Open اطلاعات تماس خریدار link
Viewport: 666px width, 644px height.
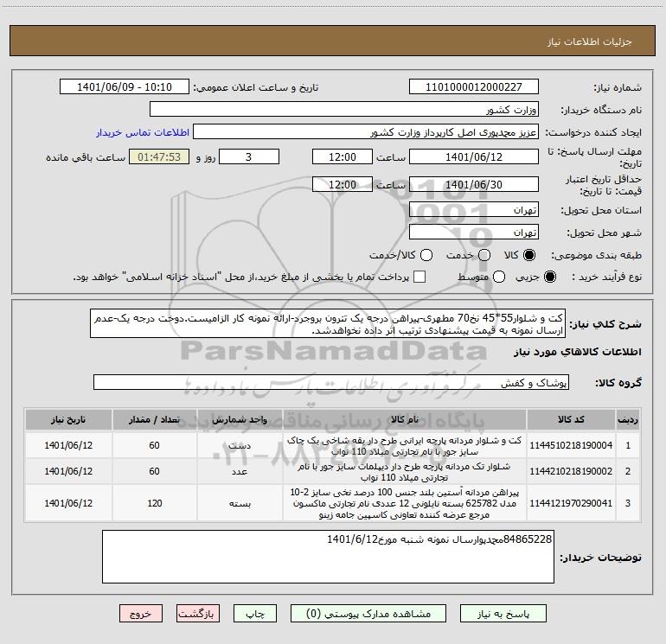pos(143,132)
